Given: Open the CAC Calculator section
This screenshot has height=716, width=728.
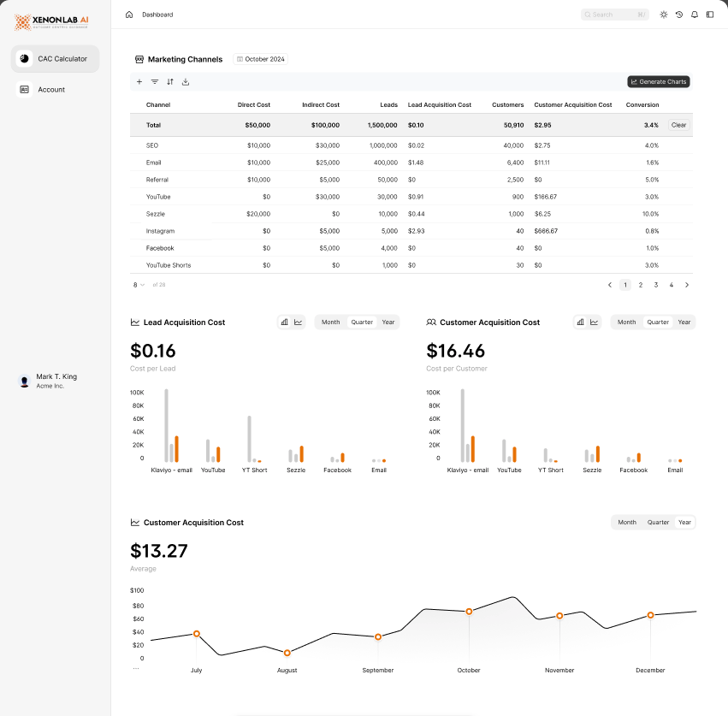Looking at the screenshot, I should [55, 59].
